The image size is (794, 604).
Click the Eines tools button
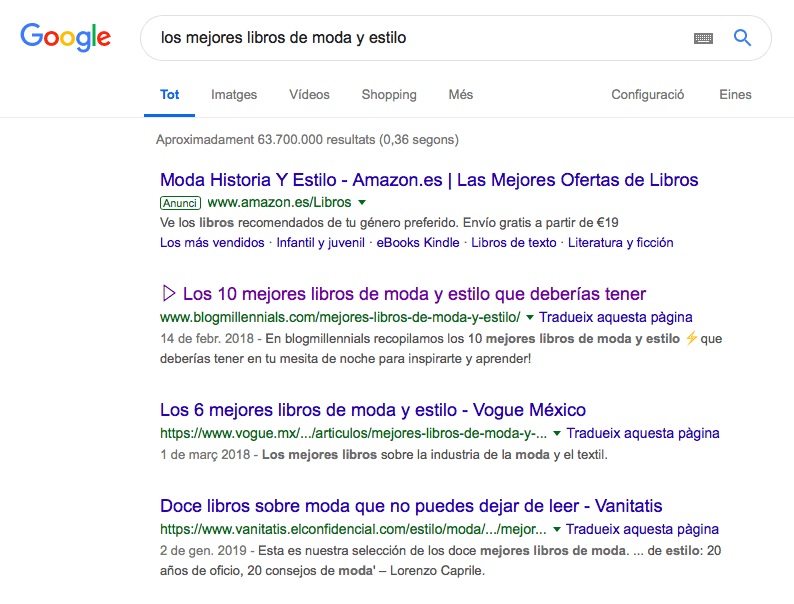point(735,95)
